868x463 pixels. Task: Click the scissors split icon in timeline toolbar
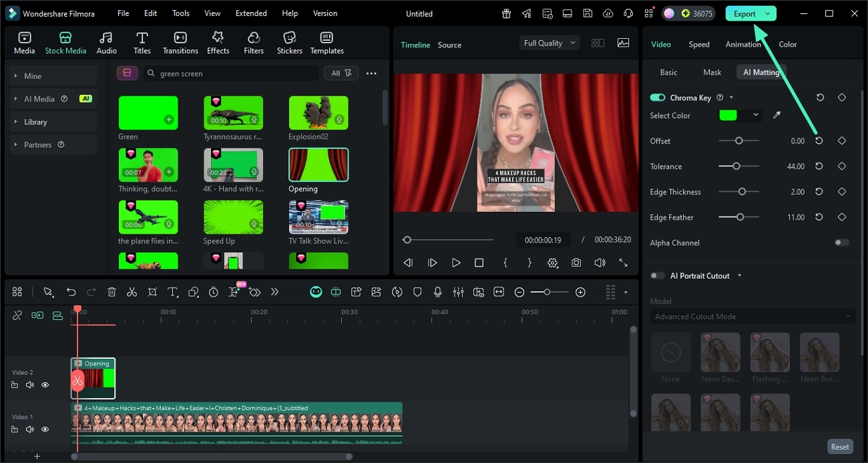(x=132, y=292)
